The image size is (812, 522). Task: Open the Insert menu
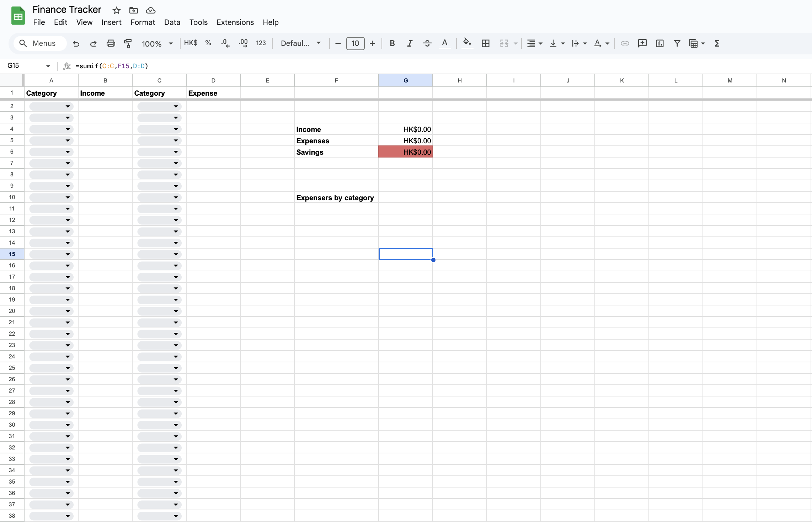point(111,22)
